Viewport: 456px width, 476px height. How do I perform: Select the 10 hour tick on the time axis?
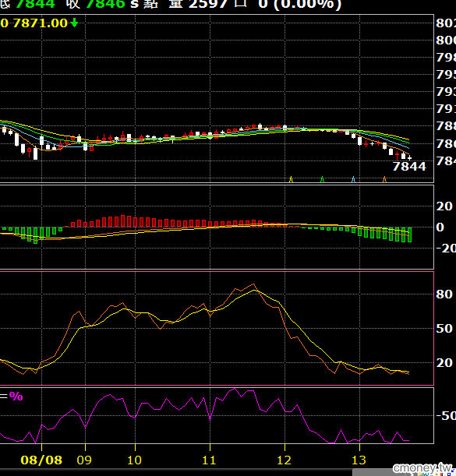pos(134,460)
